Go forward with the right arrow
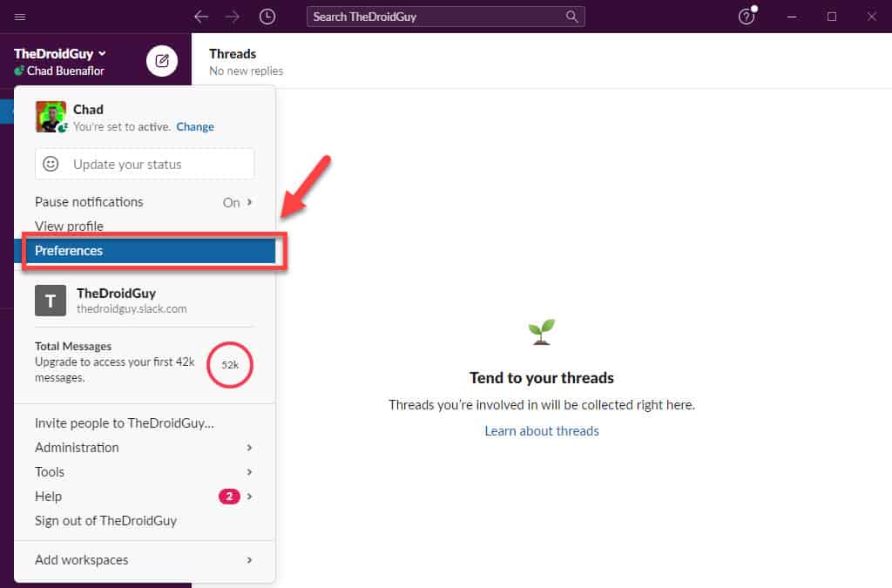Image resolution: width=892 pixels, height=588 pixels. 232,17
